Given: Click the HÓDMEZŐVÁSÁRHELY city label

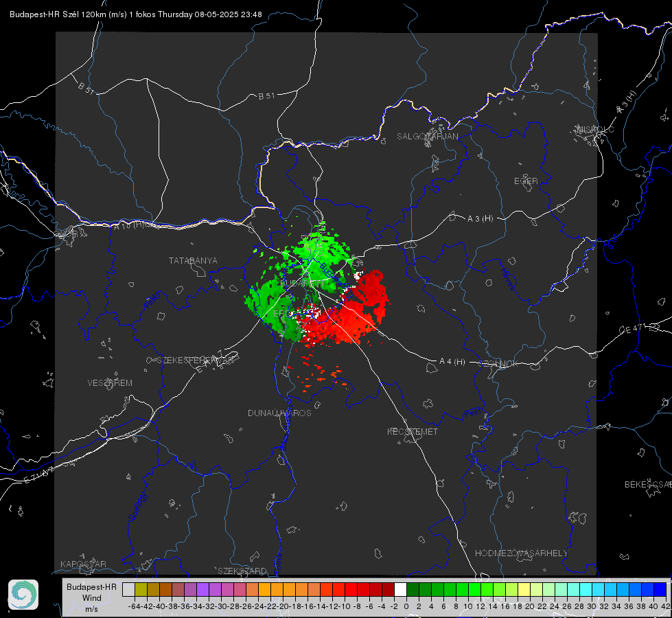Looking at the screenshot, I should pyautogui.click(x=521, y=553).
